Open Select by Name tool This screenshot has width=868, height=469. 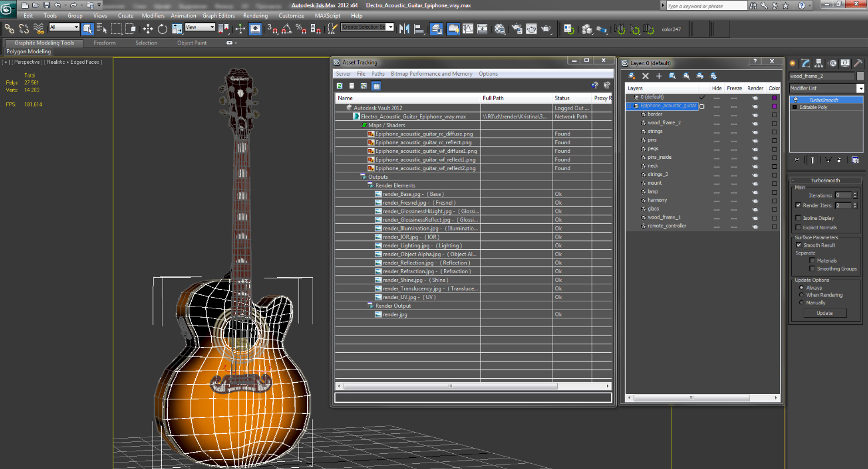coord(101,28)
